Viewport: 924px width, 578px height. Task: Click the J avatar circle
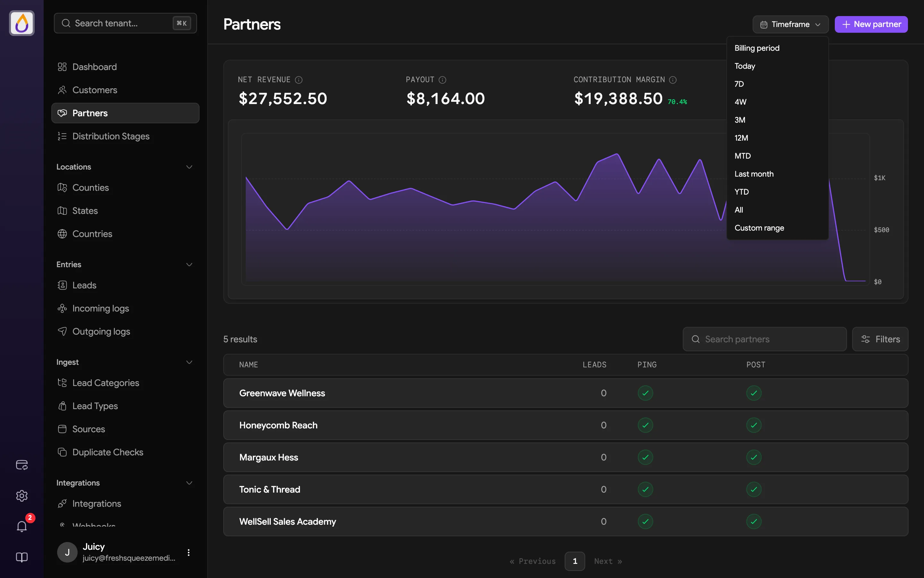click(67, 552)
